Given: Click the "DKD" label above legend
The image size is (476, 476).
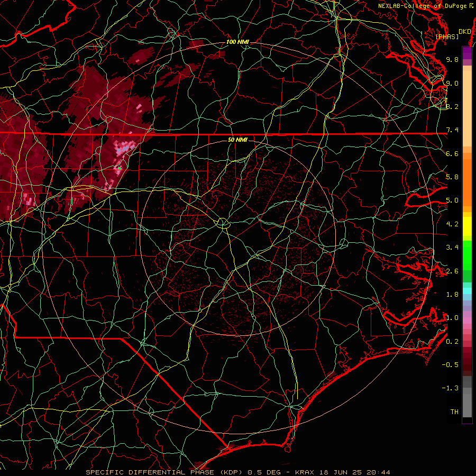Looking at the screenshot, I should [x=465, y=32].
